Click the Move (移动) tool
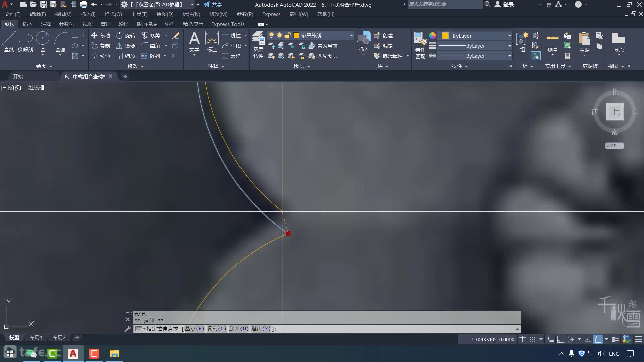 [101, 35]
